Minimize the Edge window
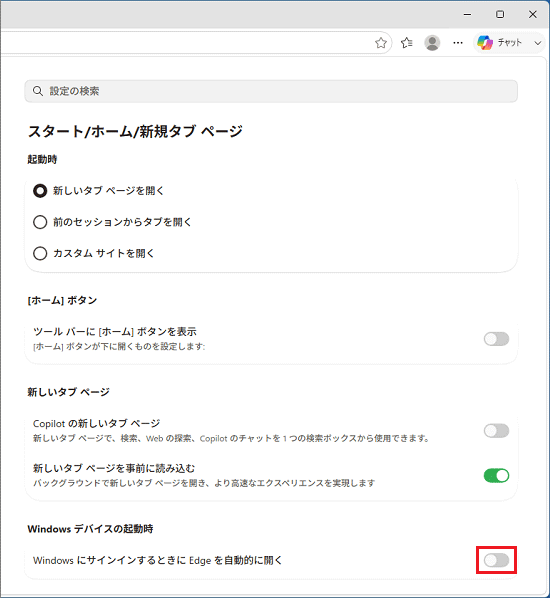The image size is (550, 598). [x=467, y=14]
